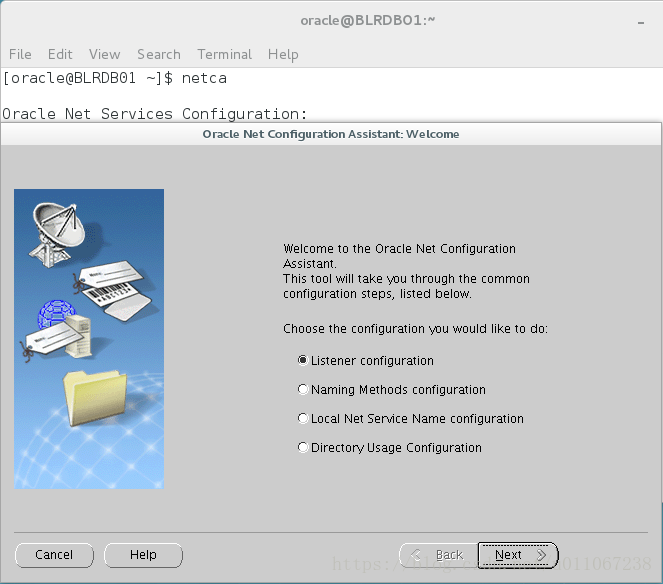Click 'Choose the configuration you would like to do:' text
This screenshot has width=663, height=584.
pos(415,329)
